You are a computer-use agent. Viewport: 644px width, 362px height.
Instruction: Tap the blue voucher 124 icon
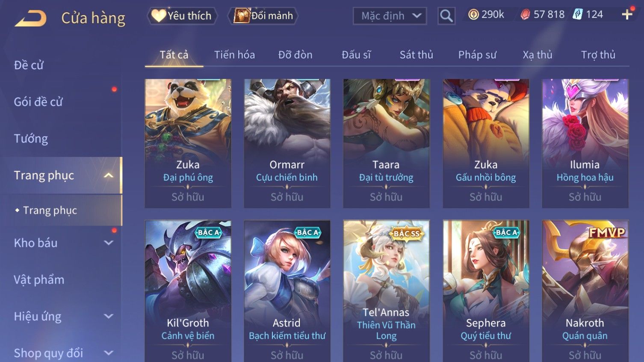coord(578,15)
